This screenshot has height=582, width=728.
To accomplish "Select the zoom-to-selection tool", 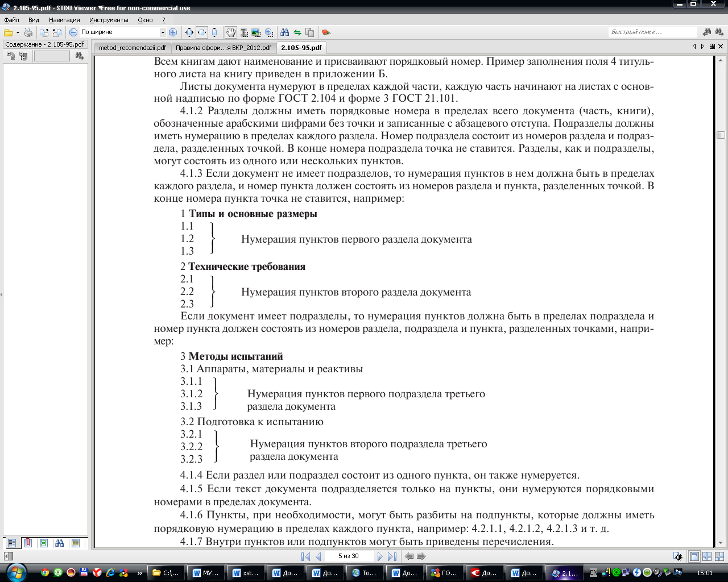I will 268,32.
